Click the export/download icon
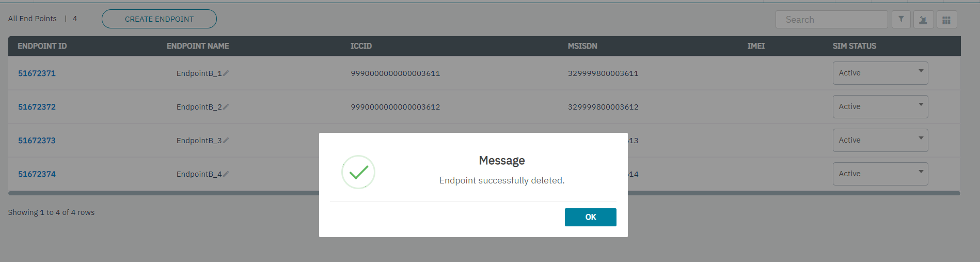This screenshot has height=262, width=980. 923,20
